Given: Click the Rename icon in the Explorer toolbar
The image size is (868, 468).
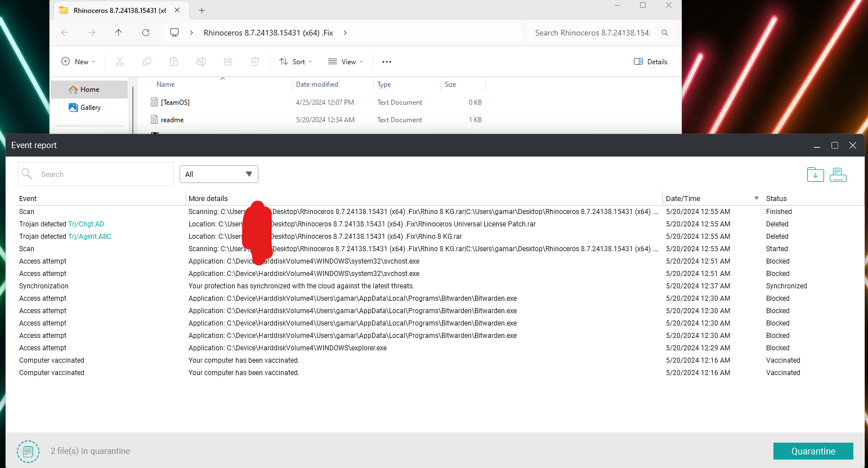Looking at the screenshot, I should tap(201, 61).
